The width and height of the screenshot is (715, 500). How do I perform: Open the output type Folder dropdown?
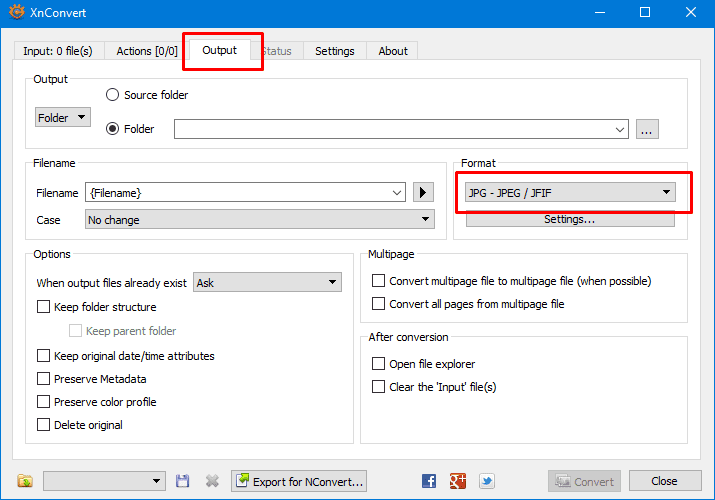coord(63,118)
